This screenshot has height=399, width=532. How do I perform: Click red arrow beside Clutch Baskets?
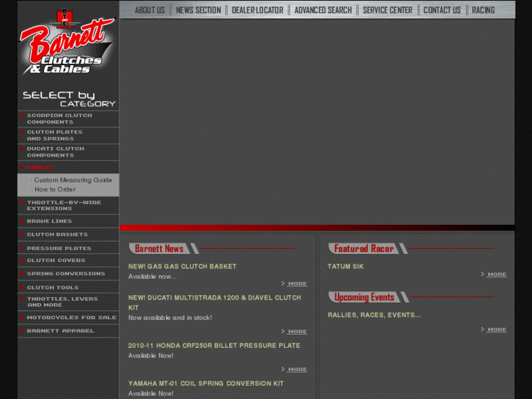22,234
